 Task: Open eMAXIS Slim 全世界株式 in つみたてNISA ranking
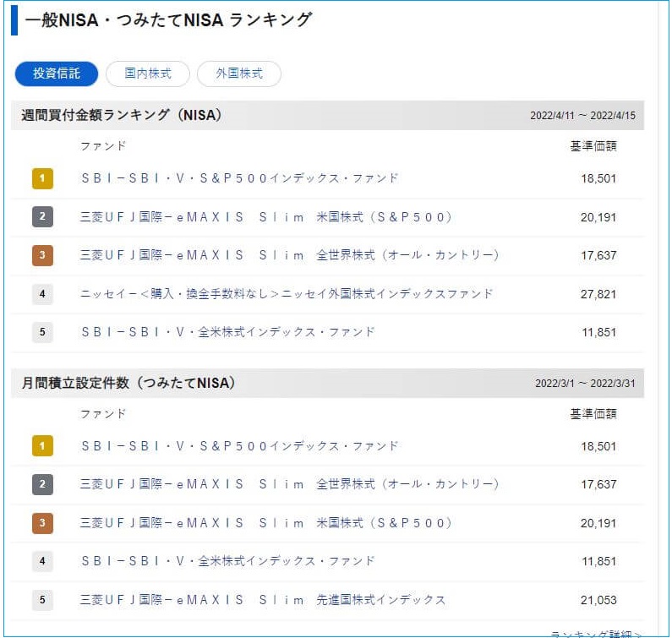pos(289,484)
